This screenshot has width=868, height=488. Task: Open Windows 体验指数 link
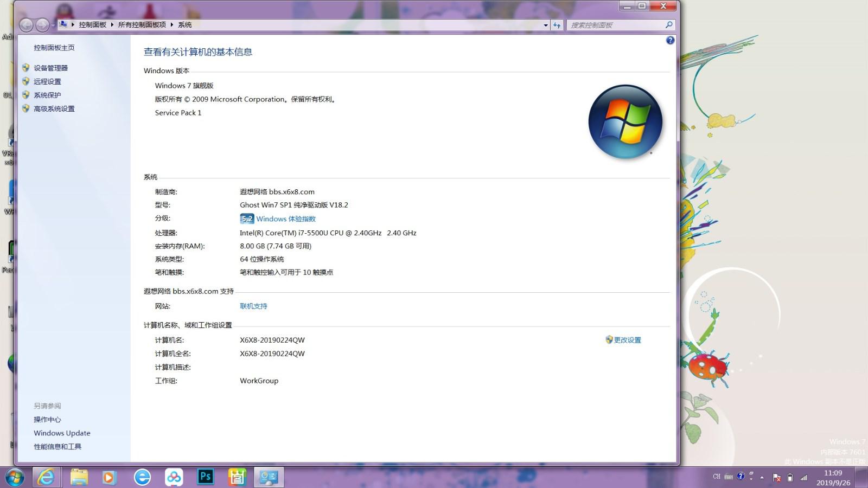286,219
